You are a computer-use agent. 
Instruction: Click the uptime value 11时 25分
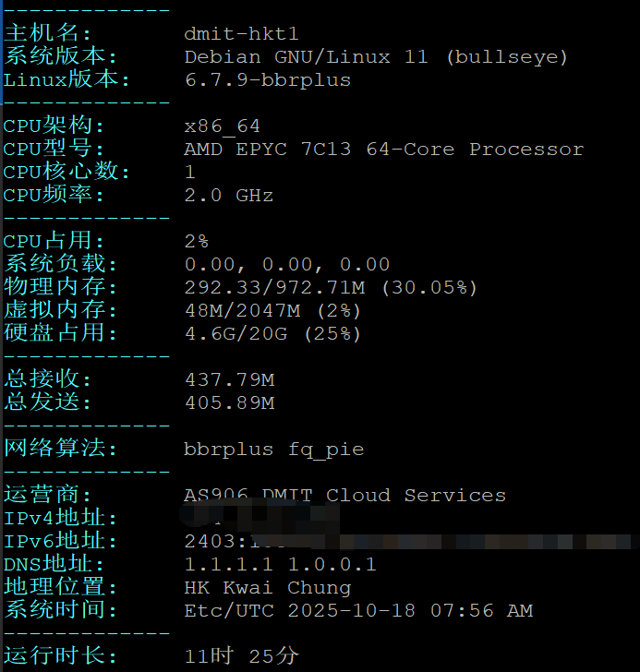click(x=241, y=656)
